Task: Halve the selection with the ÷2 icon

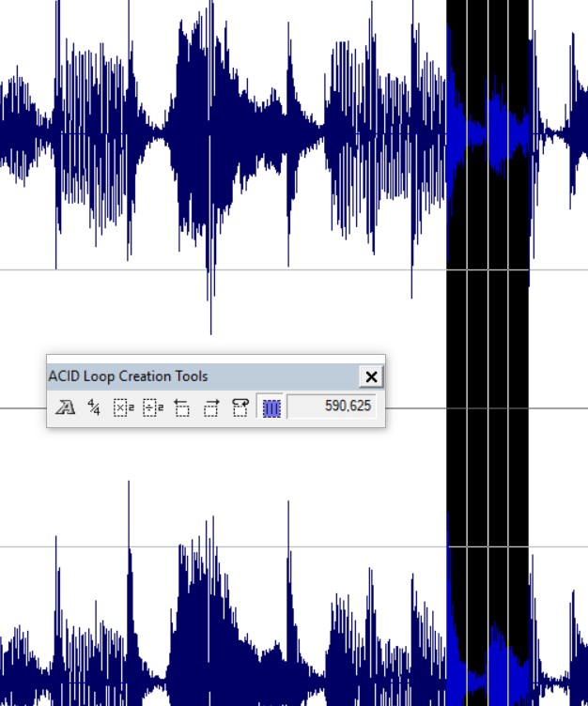Action: pyautogui.click(x=152, y=407)
